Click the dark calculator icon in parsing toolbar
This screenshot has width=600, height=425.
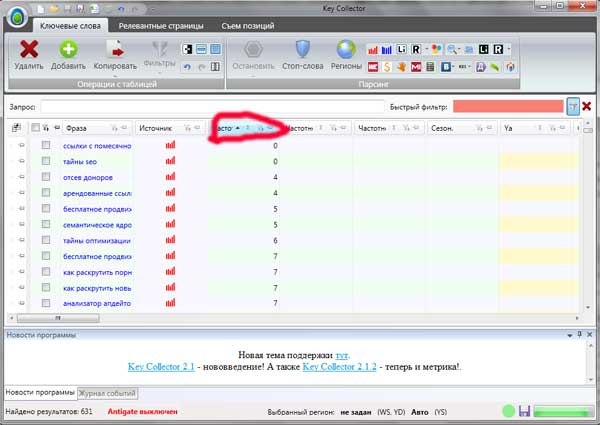point(430,67)
